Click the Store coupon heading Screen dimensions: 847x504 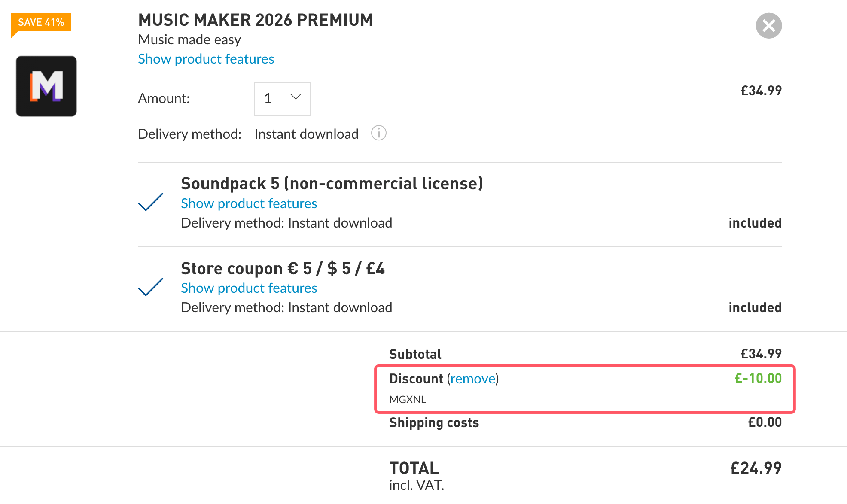283,269
